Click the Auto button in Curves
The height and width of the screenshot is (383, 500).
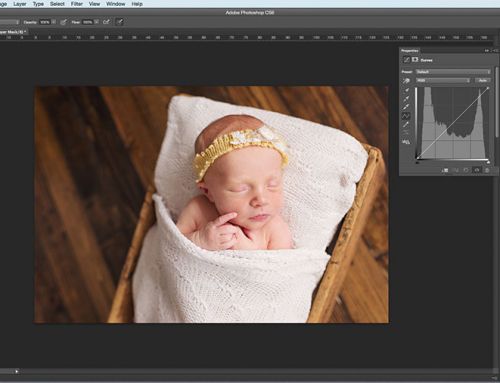482,80
